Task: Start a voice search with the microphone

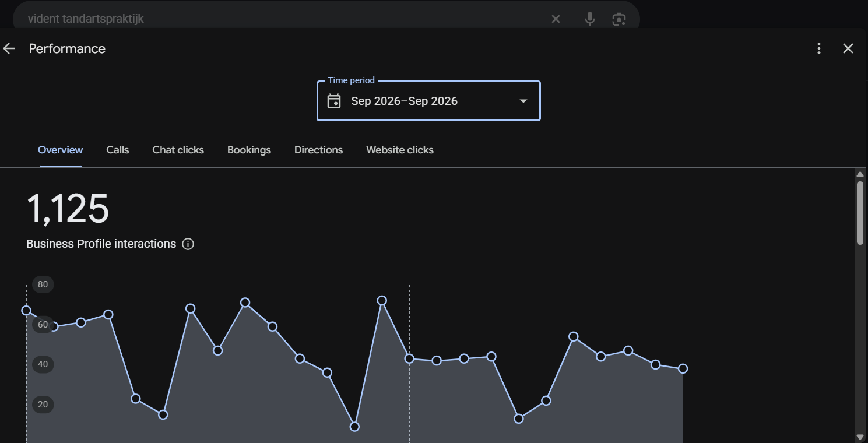Action: click(x=590, y=19)
